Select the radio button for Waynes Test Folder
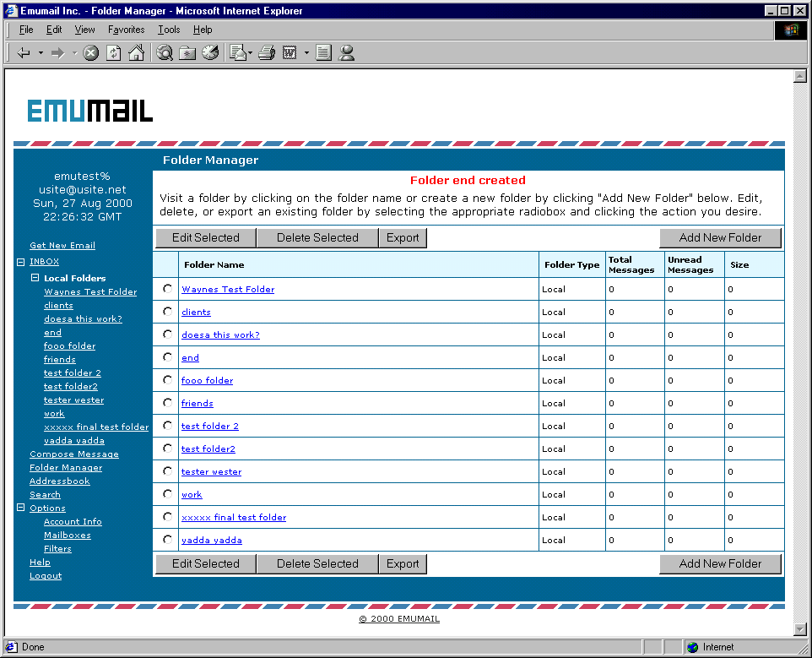This screenshot has height=658, width=812. [168, 289]
